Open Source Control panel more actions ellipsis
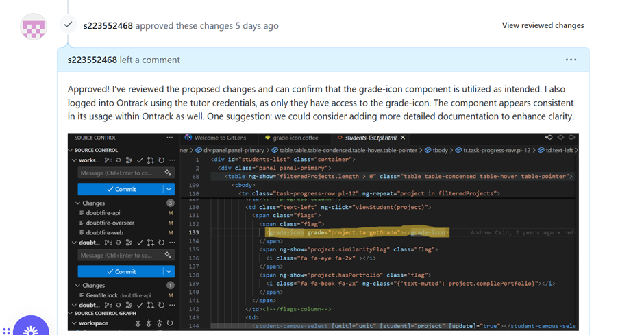The width and height of the screenshot is (644, 335). pyautogui.click(x=170, y=138)
